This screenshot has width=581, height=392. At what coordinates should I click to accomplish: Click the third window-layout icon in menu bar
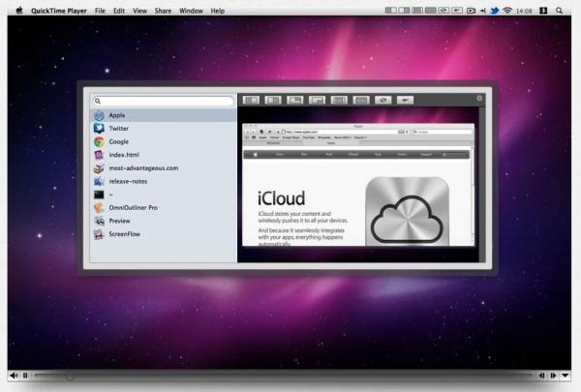pyautogui.click(x=417, y=11)
